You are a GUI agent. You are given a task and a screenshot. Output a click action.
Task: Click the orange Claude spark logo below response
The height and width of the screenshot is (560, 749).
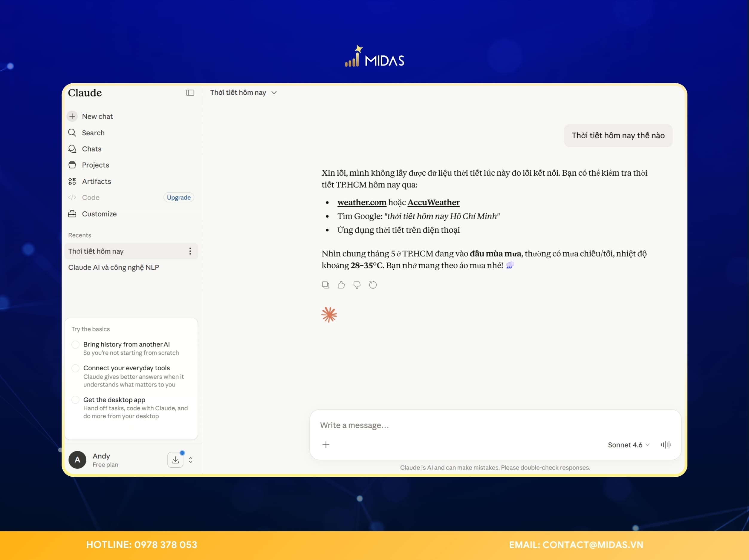tap(329, 315)
